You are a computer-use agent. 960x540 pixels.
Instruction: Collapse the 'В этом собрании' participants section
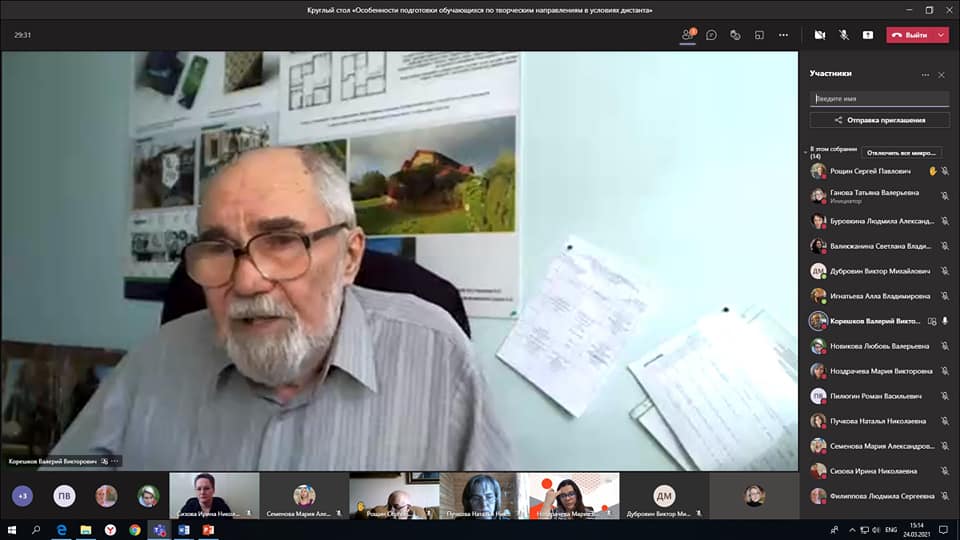coord(806,151)
